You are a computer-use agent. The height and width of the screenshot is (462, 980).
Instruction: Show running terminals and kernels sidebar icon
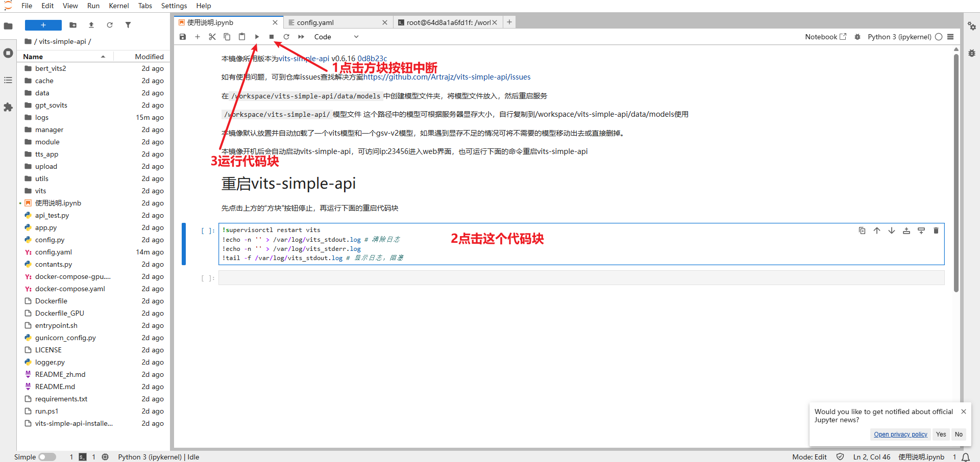coord(8,53)
